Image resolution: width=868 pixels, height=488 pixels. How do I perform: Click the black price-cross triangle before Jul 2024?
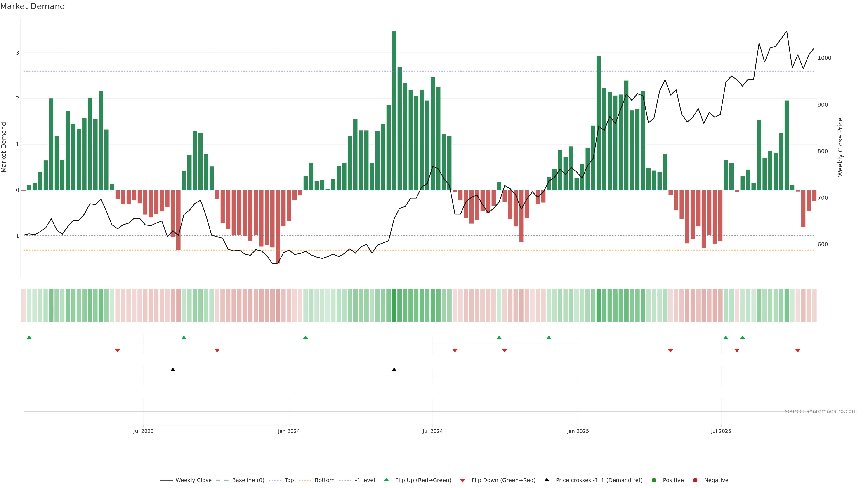[x=394, y=370]
